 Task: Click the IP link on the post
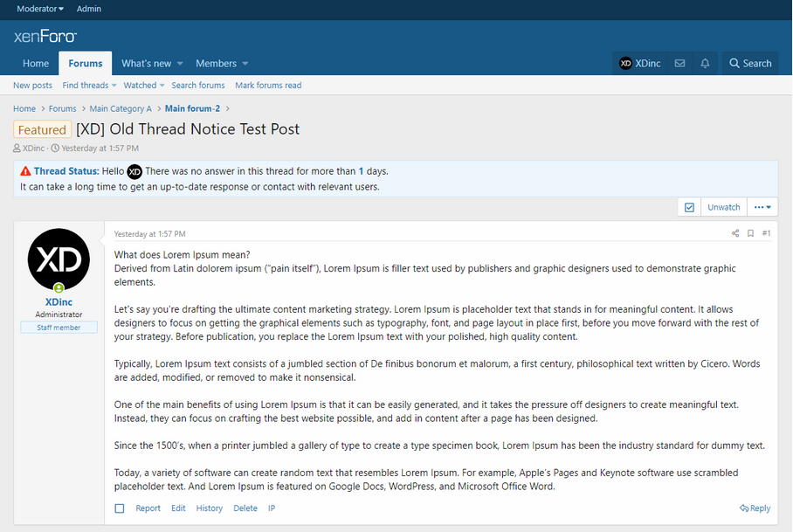(x=272, y=508)
